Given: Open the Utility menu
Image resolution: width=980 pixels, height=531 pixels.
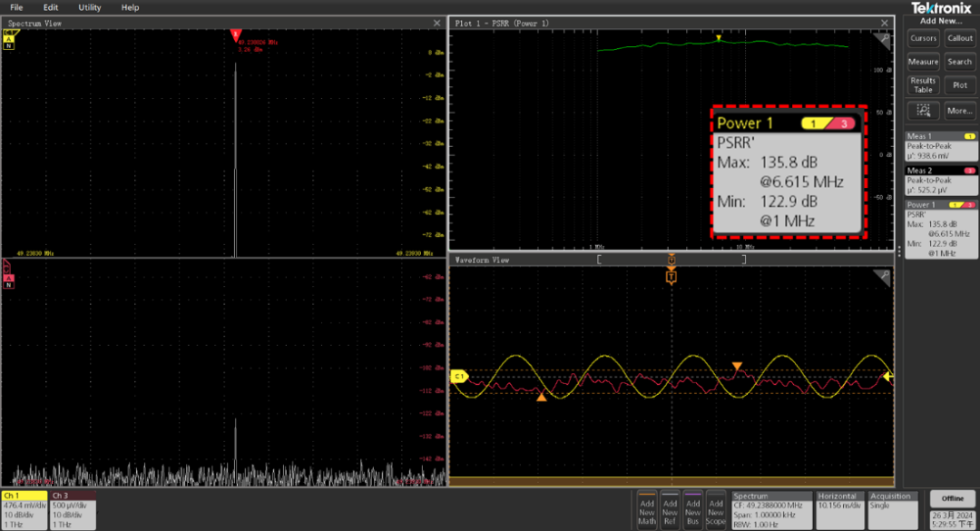Looking at the screenshot, I should pos(89,7).
